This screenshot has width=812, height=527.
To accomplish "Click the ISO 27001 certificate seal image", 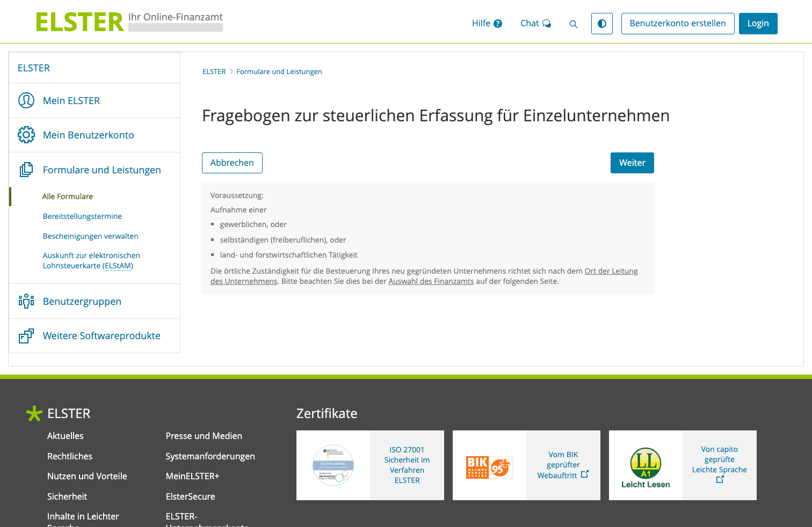I will click(334, 465).
